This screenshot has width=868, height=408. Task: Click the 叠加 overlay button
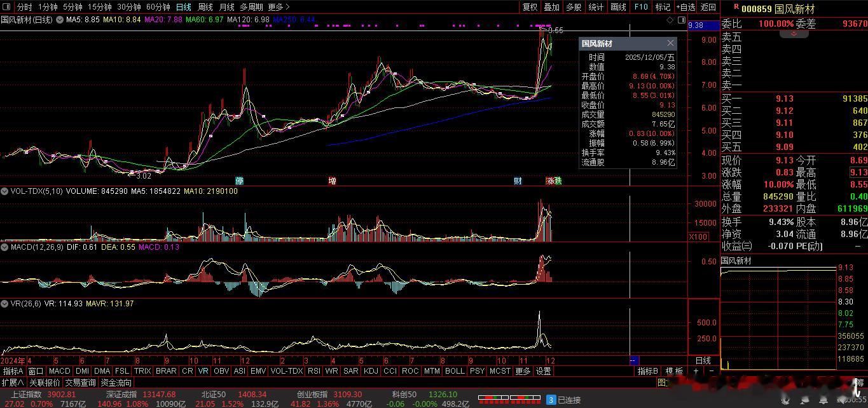tap(552, 7)
